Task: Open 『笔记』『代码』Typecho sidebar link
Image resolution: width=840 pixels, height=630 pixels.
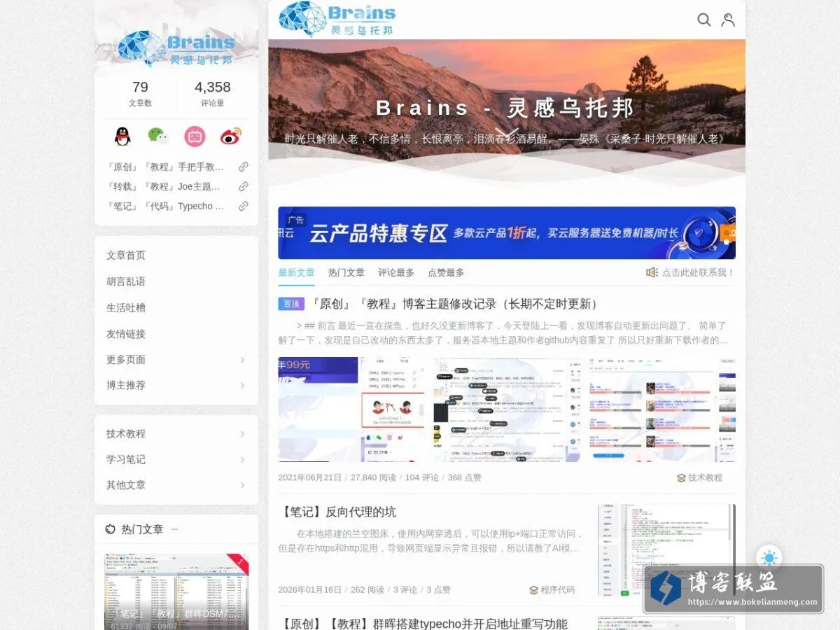Action: coord(165,206)
